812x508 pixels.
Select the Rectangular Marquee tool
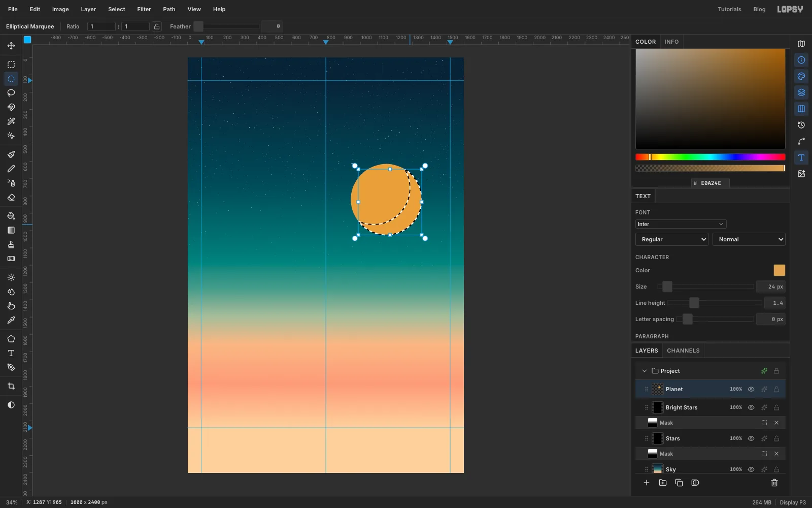coord(11,65)
